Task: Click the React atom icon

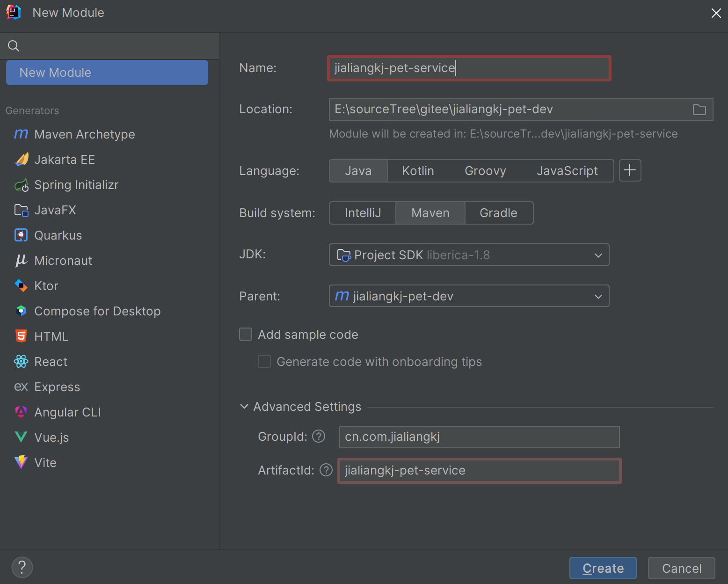Action: (x=21, y=361)
